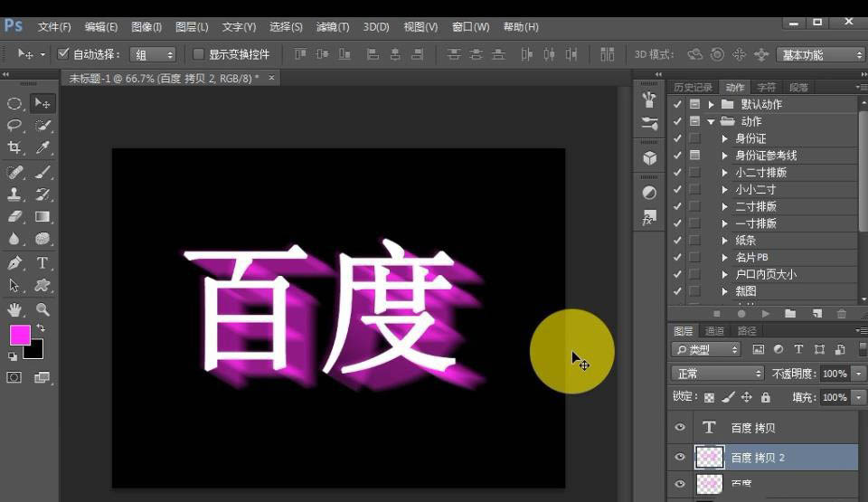The height and width of the screenshot is (502, 868).
Task: Click the layer opacity 100% field
Action: (835, 374)
